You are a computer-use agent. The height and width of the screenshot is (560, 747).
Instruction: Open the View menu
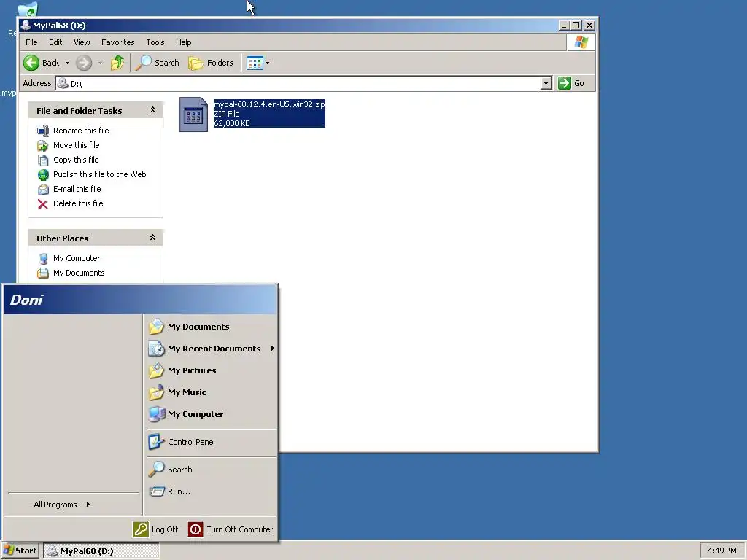82,42
